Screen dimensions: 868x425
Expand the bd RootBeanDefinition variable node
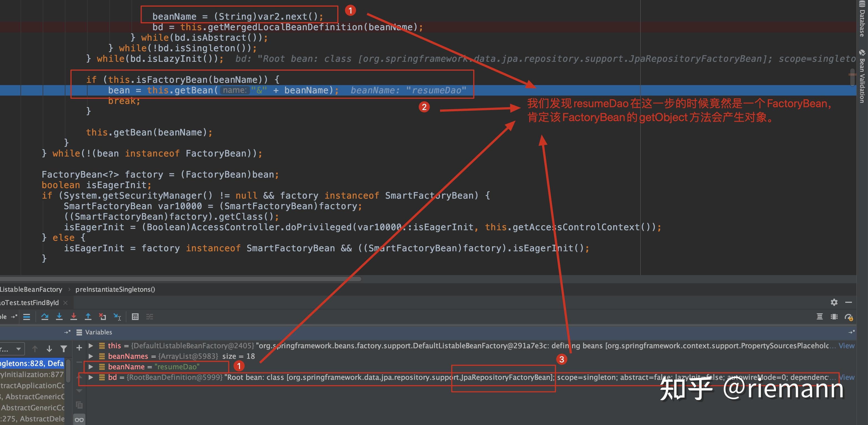(91, 377)
